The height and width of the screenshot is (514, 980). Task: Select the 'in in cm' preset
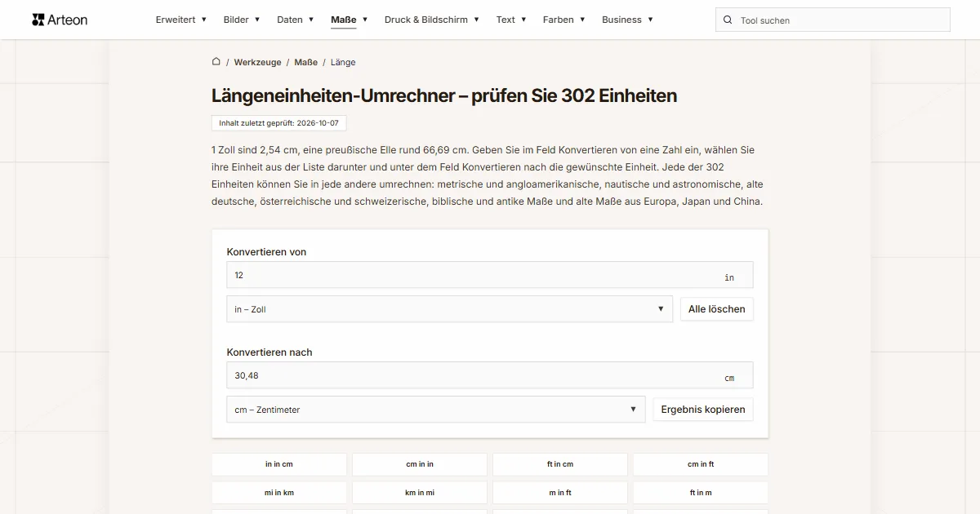point(279,464)
